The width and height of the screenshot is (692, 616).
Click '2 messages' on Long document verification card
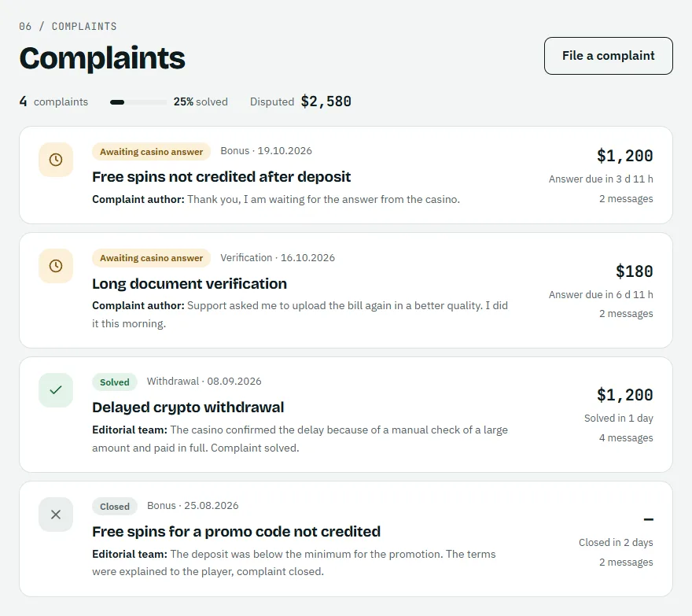pyautogui.click(x=626, y=314)
